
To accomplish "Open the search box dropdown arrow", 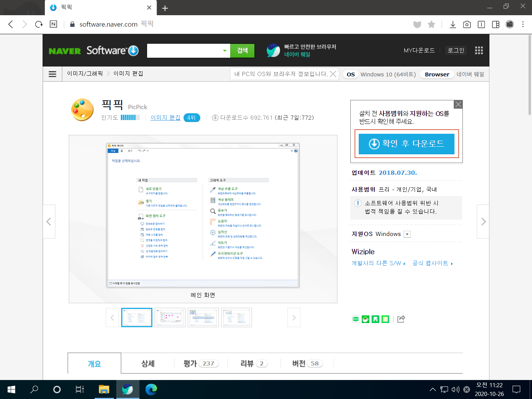I will [225, 51].
